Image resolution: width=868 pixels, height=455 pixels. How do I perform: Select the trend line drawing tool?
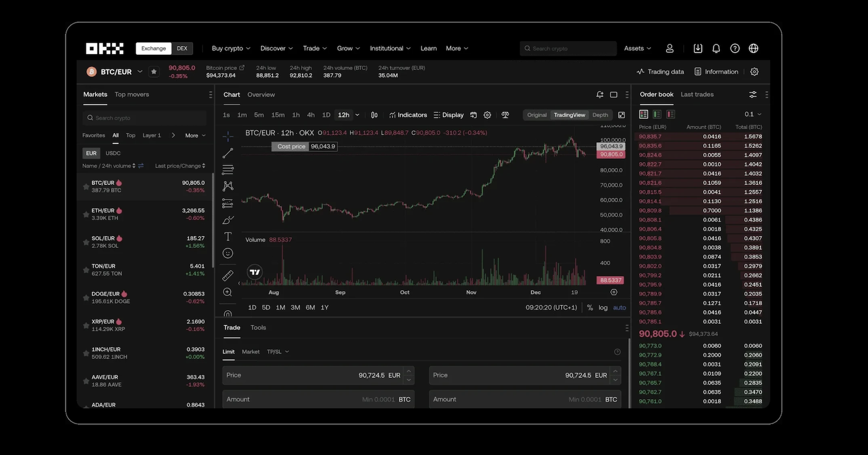pyautogui.click(x=228, y=153)
